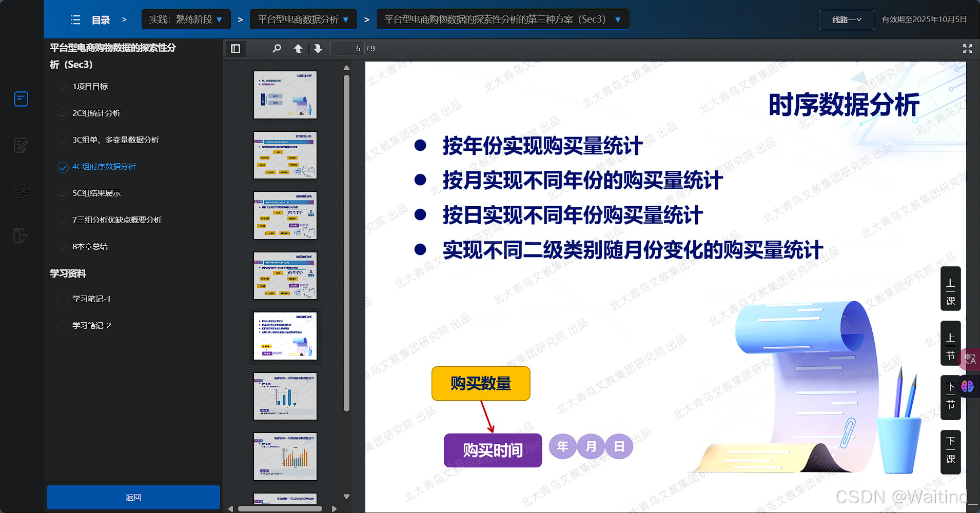The image size is (980, 513).
Task: Toggle circle next to 学习笔记-1
Action: pos(63,300)
